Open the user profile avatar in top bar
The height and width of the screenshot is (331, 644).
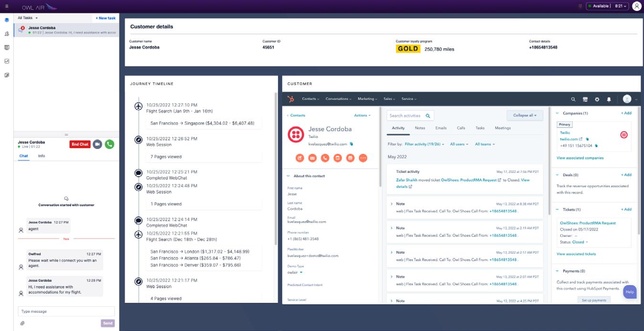click(x=636, y=6)
